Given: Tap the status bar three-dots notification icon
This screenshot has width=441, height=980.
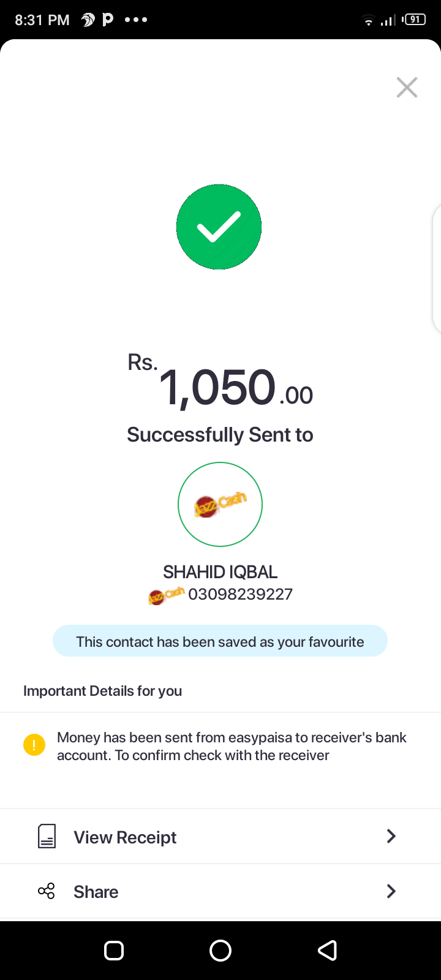Looking at the screenshot, I should [x=136, y=20].
